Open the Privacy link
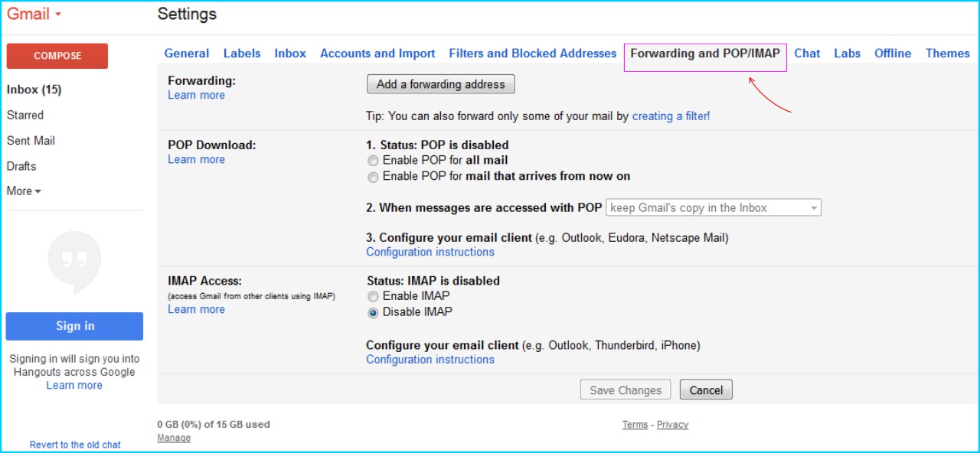The width and height of the screenshot is (980, 453). pyautogui.click(x=672, y=425)
